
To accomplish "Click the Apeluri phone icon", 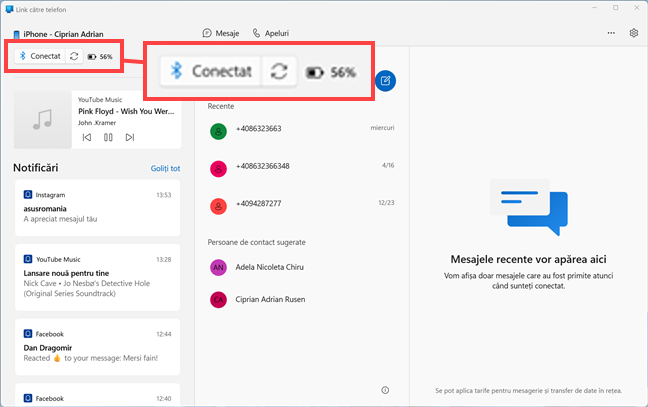I will [257, 33].
